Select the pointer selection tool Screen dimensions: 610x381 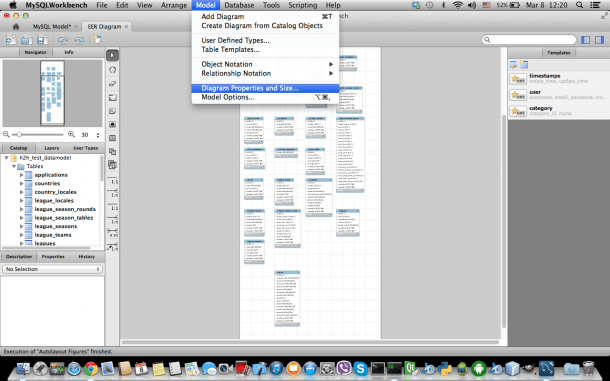[112, 55]
